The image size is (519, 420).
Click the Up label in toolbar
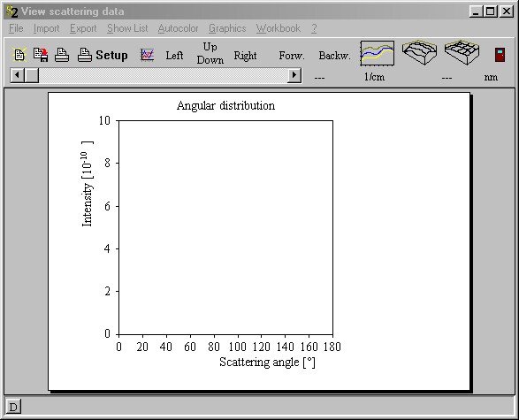pyautogui.click(x=210, y=47)
